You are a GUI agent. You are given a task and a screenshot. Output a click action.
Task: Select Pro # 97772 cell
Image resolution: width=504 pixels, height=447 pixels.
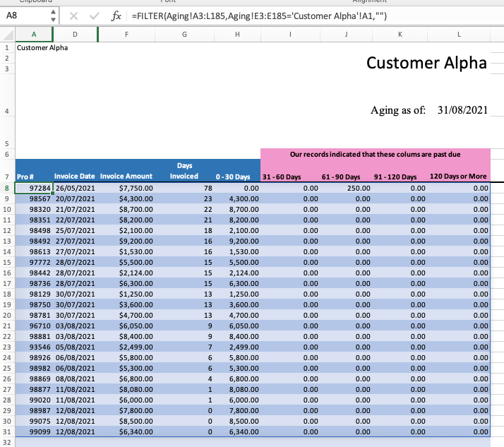[x=34, y=263]
